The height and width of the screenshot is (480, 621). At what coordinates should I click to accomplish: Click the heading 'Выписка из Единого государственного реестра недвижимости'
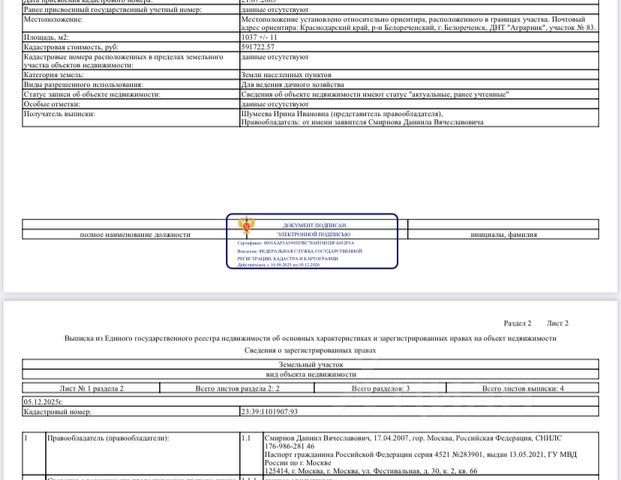(x=310, y=339)
